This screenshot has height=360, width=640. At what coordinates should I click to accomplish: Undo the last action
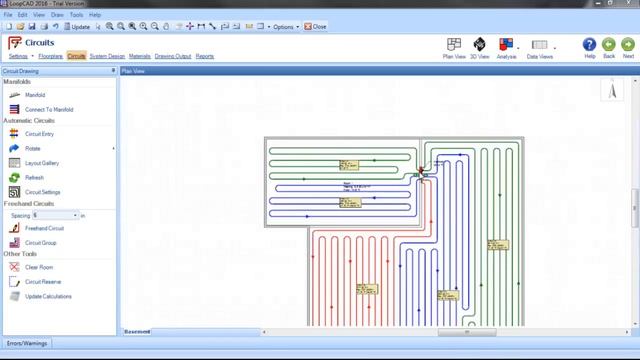coord(55,27)
